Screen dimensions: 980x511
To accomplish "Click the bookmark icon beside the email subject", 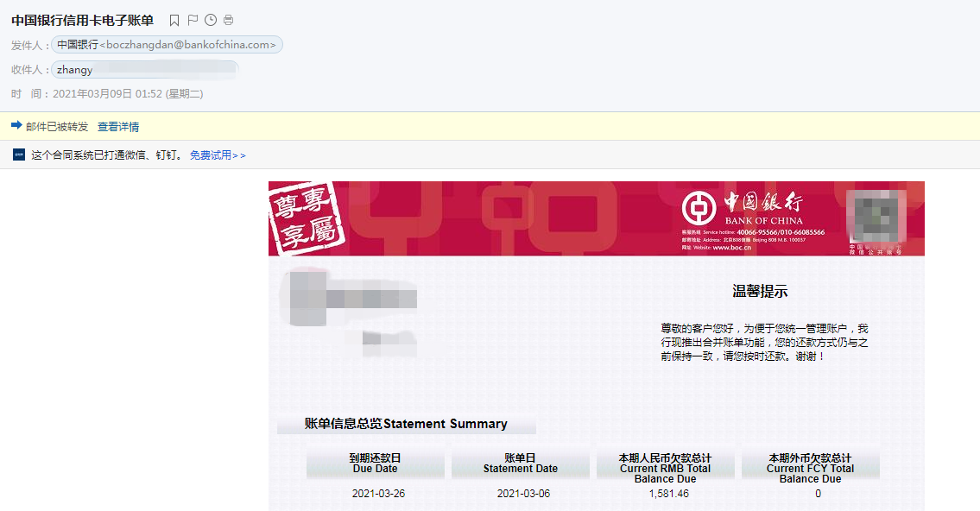I will pos(174,21).
